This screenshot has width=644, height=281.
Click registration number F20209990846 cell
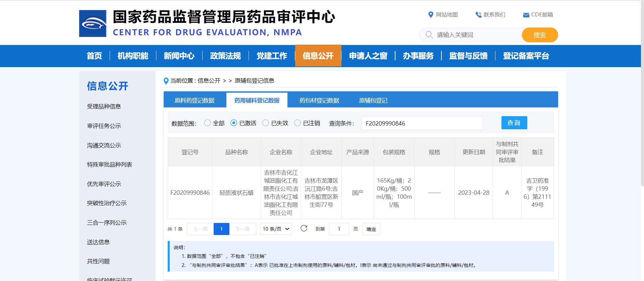190,193
